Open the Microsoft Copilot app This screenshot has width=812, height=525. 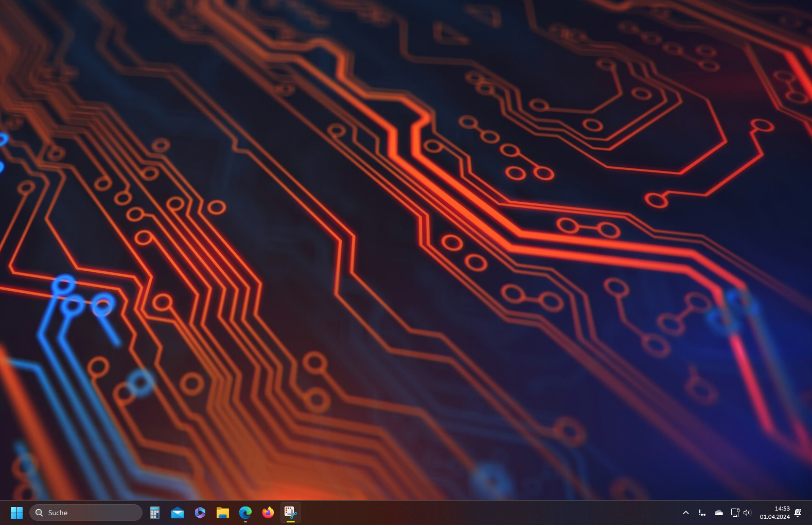point(200,513)
